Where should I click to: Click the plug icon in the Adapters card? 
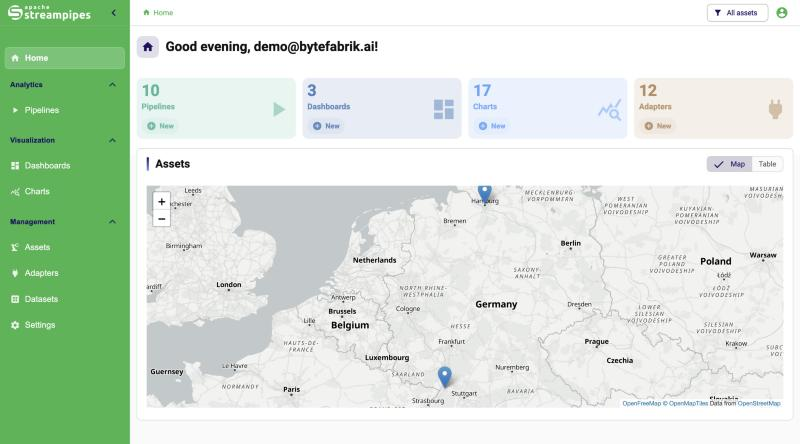775,109
